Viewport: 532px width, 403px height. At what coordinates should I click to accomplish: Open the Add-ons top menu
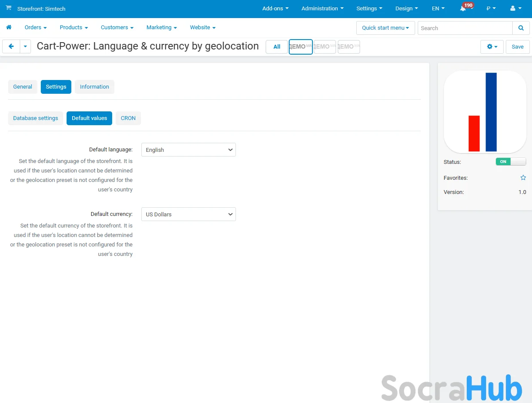[x=275, y=9]
